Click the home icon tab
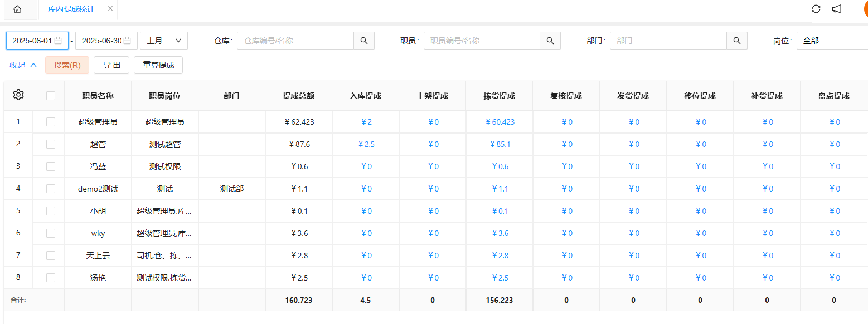 [17, 9]
